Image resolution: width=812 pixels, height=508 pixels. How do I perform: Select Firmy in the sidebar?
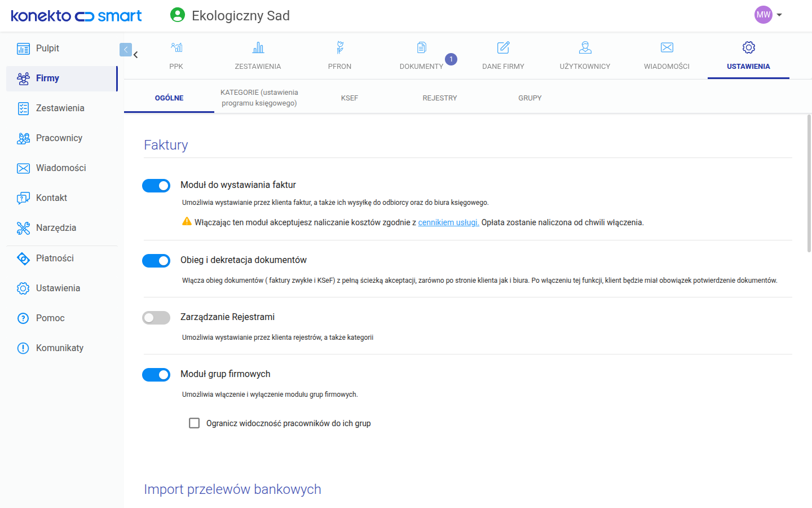62,78
